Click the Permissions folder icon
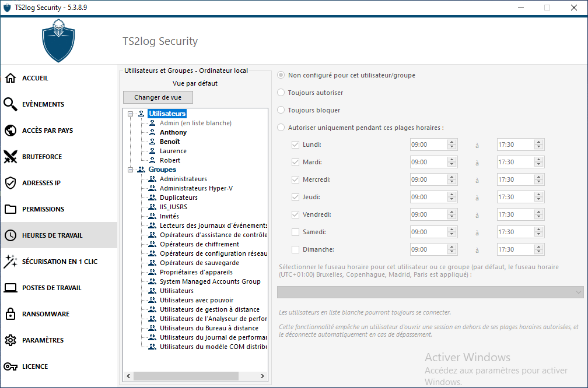588x388 pixels. pyautogui.click(x=10, y=209)
